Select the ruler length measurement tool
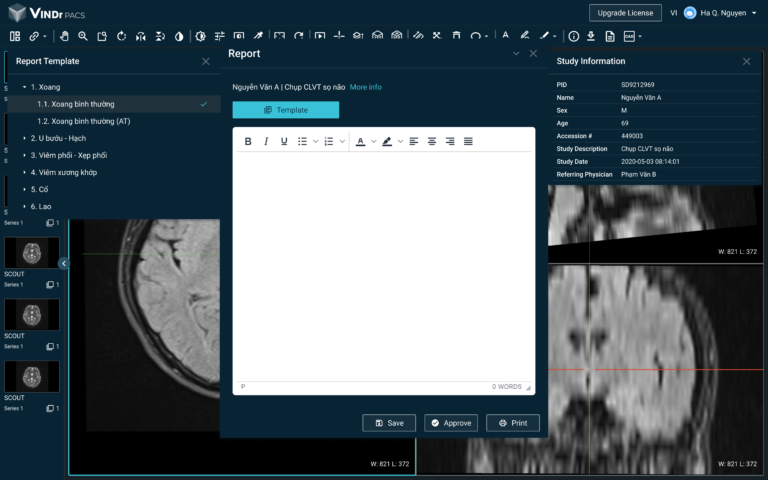The height and width of the screenshot is (480, 768). (418, 36)
